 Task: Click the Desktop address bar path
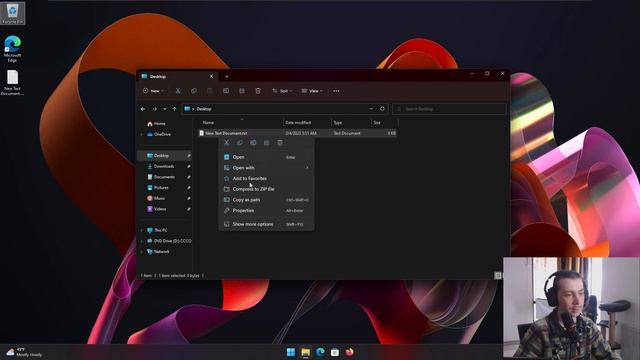[x=204, y=109]
